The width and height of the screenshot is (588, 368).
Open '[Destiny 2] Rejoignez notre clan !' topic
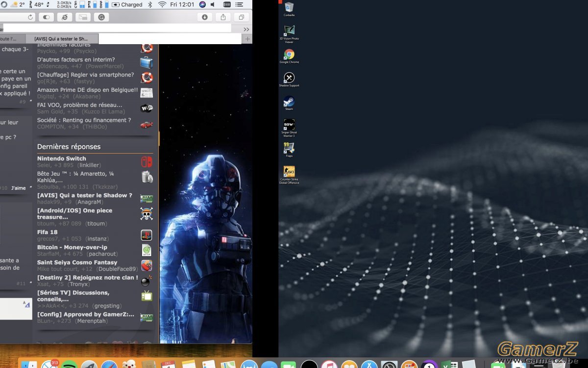pos(88,278)
